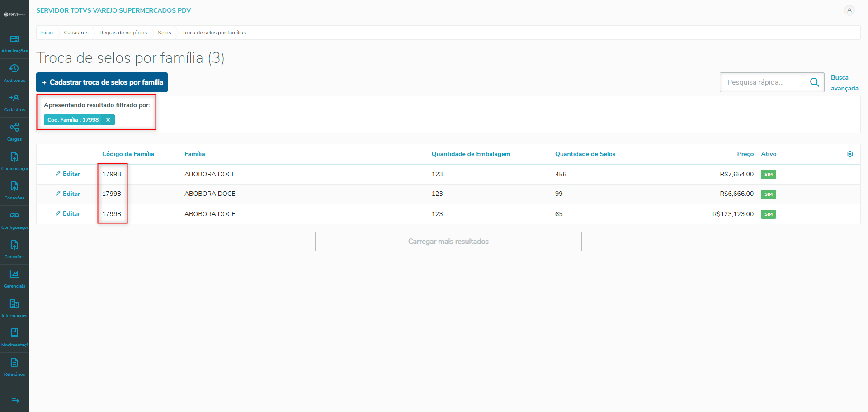Navigate to Regras de negócios breadcrumb
Viewport: 868px width, 412px height.
click(x=123, y=33)
